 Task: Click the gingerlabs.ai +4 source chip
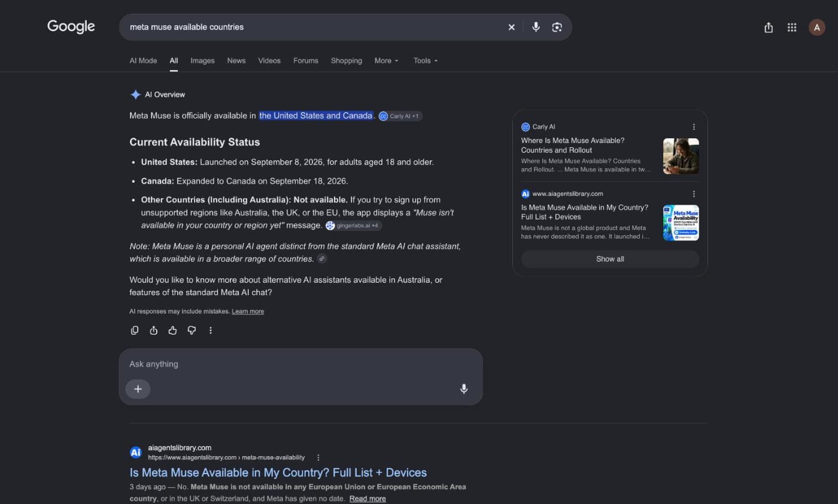coord(354,226)
